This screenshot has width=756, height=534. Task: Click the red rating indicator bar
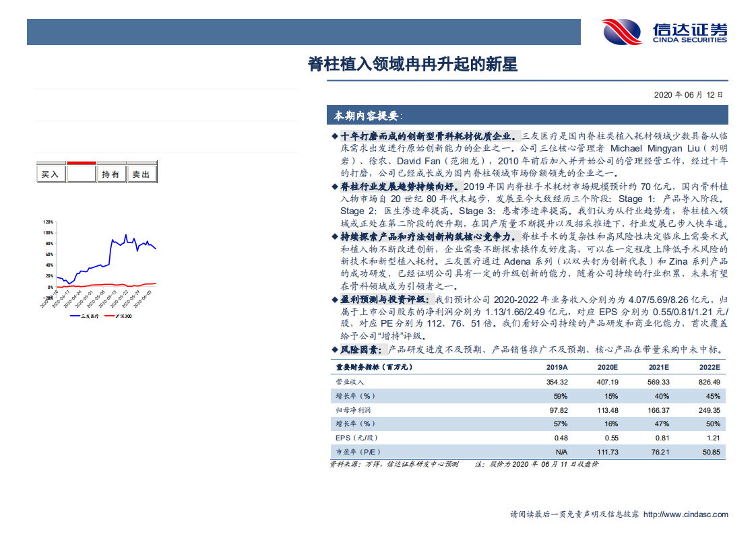pos(80,163)
